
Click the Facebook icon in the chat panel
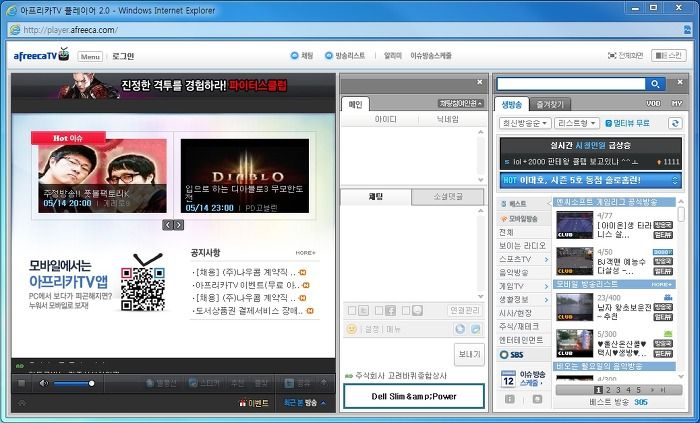click(391, 311)
